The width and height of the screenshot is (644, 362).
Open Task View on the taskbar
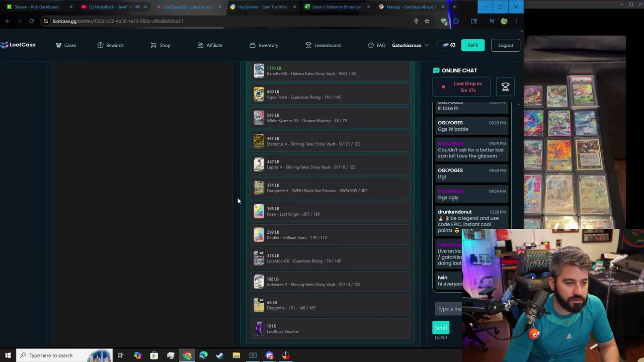click(121, 355)
